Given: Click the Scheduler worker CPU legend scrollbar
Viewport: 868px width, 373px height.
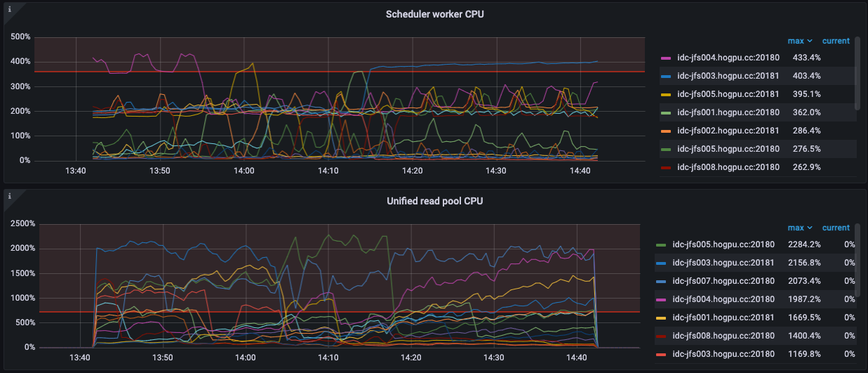Looking at the screenshot, I should coord(857,74).
